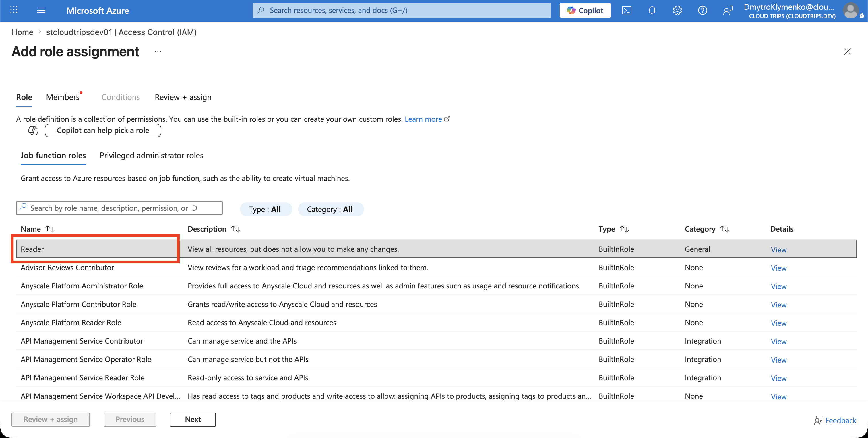Select Advisor Reviews Contributor role
868x438 pixels.
[436, 268]
